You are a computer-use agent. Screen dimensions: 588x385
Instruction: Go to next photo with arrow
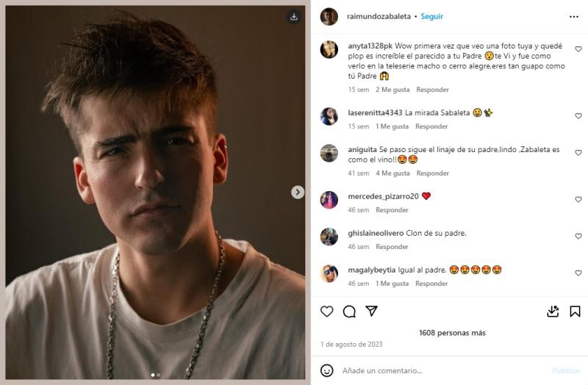[x=298, y=192]
